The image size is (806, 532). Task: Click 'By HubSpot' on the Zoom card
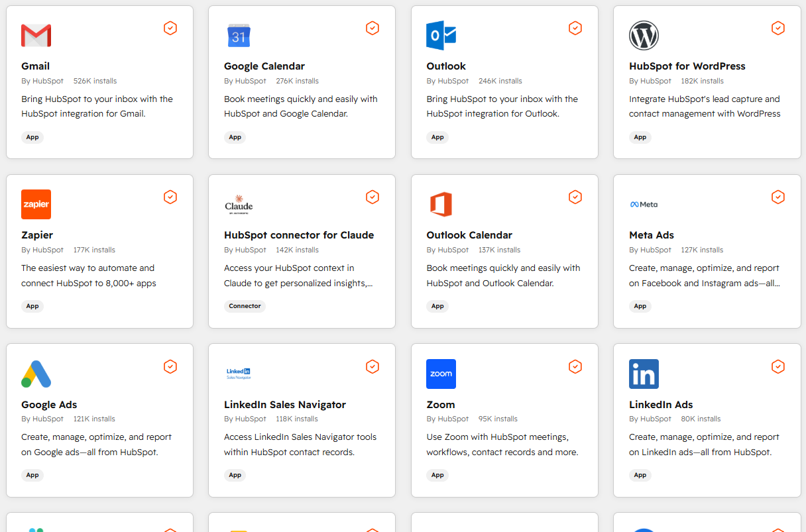(447, 419)
